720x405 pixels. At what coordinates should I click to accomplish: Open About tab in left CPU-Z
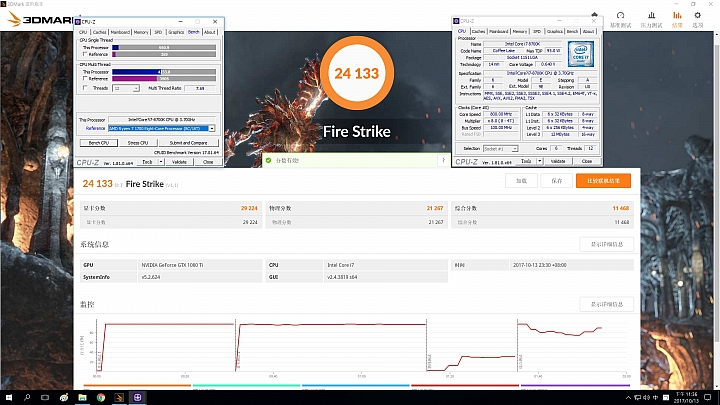pos(210,32)
